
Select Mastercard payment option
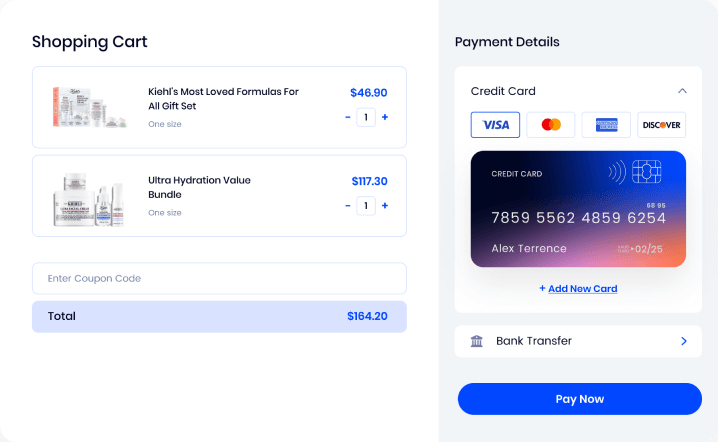click(x=551, y=125)
